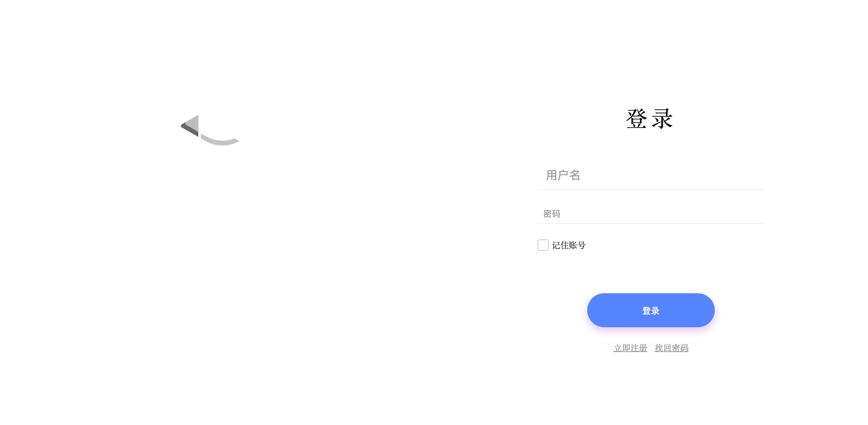Image resolution: width=868 pixels, height=425 pixels.
Task: Select the username placeholder text 用户名
Action: [563, 175]
